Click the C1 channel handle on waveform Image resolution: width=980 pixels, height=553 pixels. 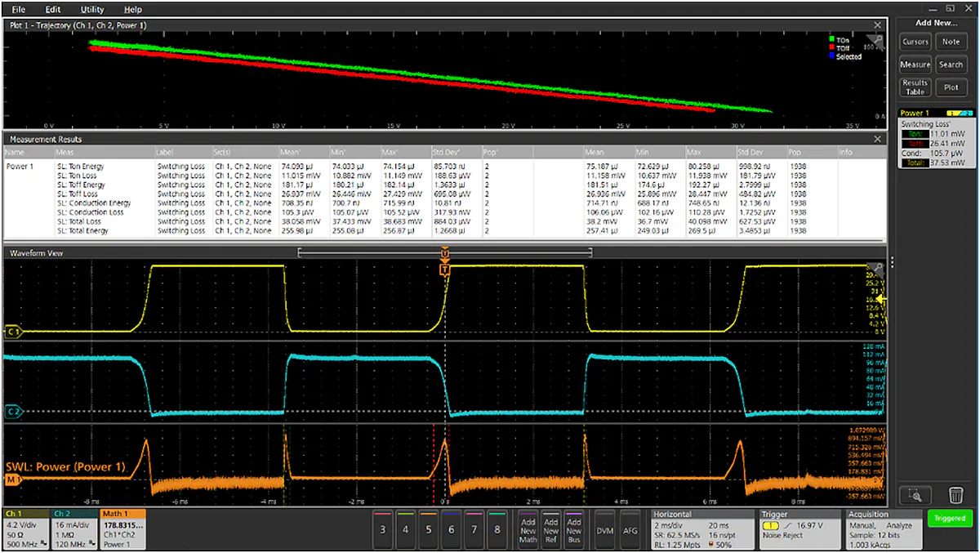[12, 332]
